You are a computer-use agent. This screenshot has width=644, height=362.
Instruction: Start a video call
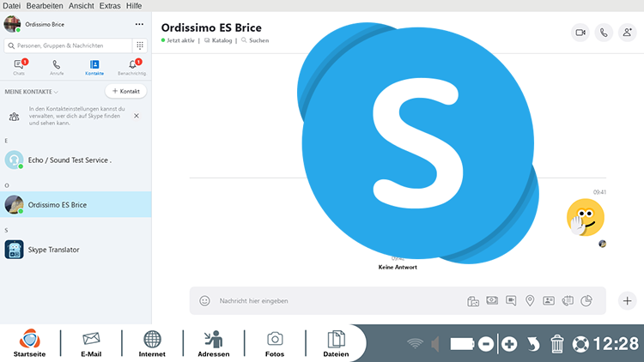tap(580, 33)
